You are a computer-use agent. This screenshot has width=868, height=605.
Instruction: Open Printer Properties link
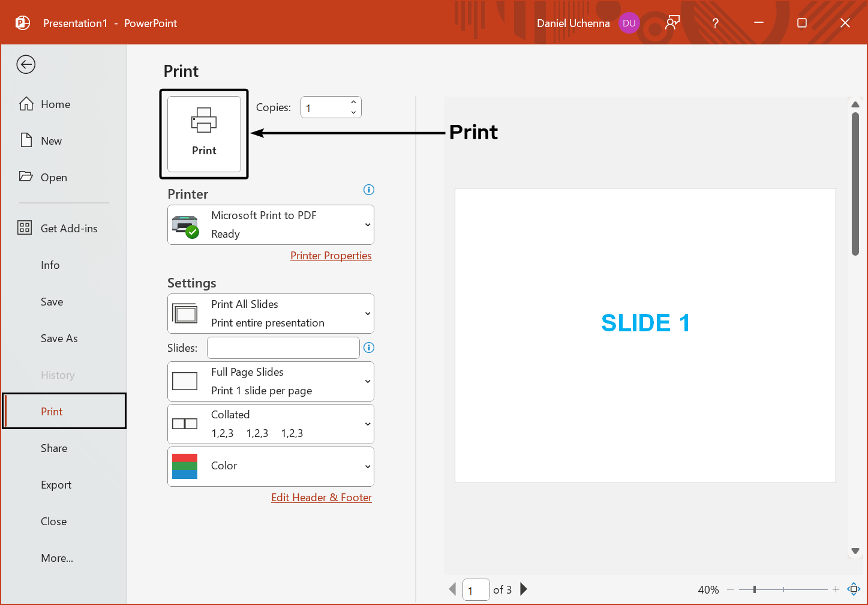coord(331,256)
